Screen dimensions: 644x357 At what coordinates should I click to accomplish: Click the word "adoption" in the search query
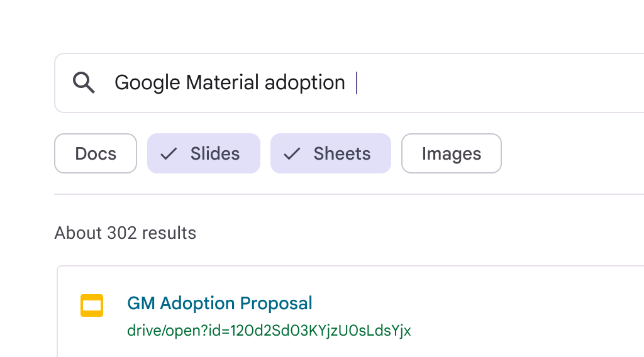coord(305,83)
